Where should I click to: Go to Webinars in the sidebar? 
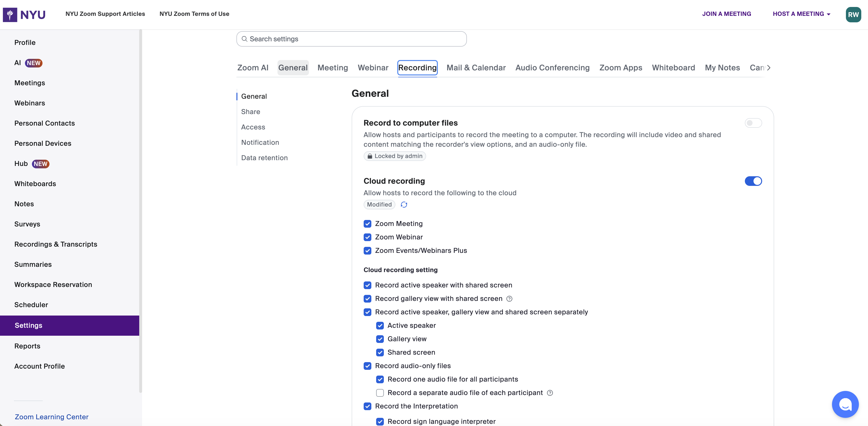click(30, 103)
